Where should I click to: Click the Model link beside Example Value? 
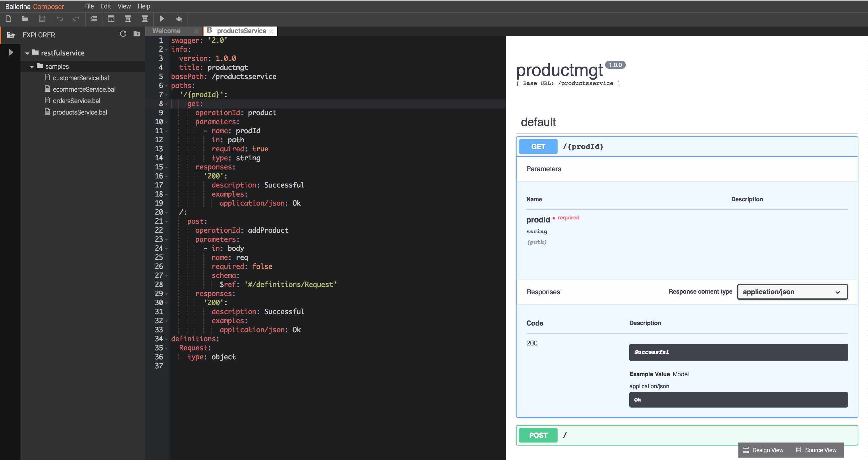(x=680, y=374)
